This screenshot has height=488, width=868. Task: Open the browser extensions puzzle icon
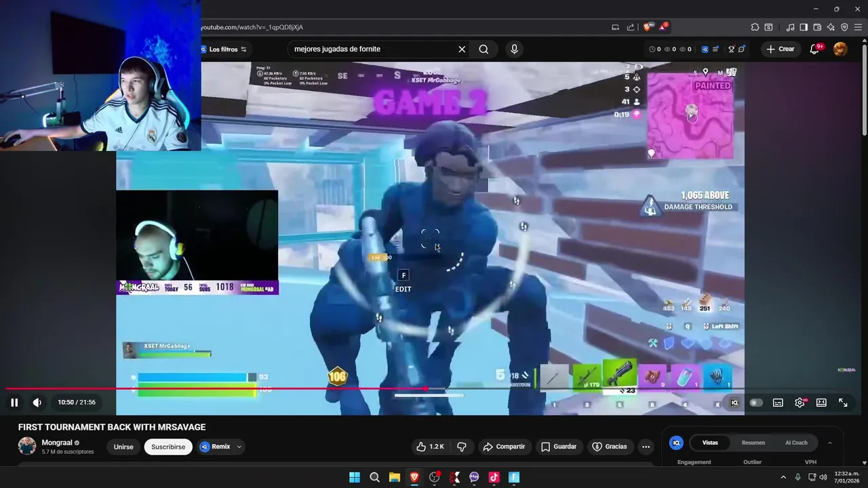[755, 27]
